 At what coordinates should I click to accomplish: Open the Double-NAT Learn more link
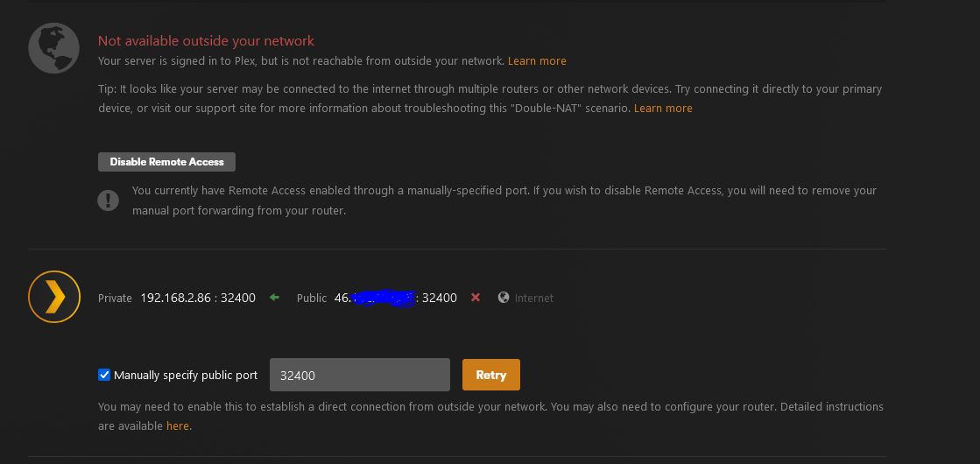[663, 109]
